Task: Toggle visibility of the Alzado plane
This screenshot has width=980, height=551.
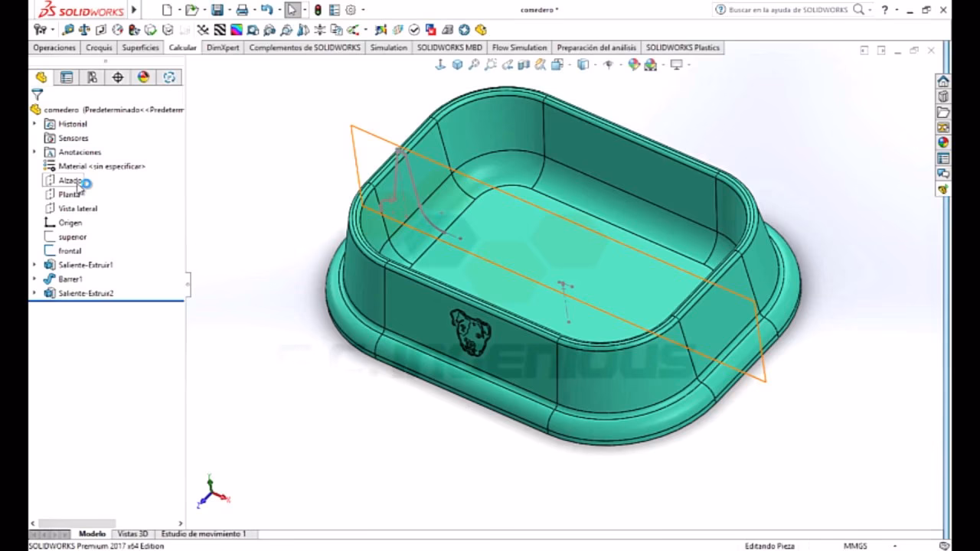Action: coord(70,180)
